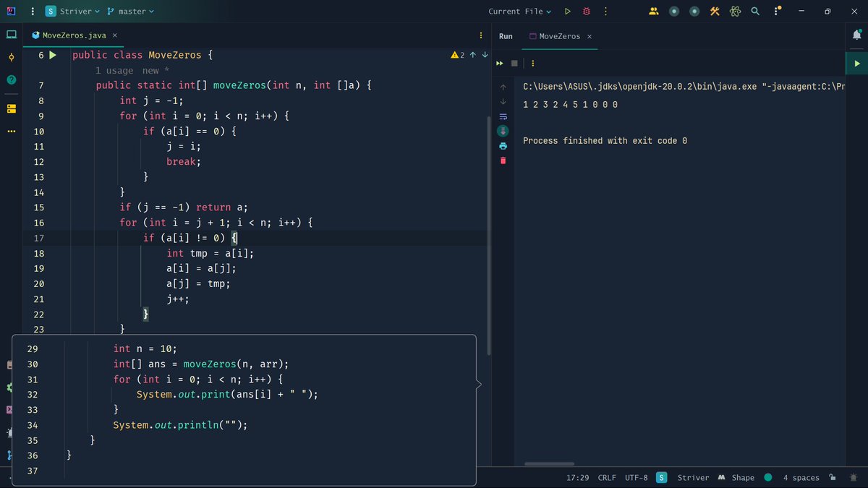Open the Shape theme widget in status bar
Screen dimensions: 868x488
(x=736, y=478)
